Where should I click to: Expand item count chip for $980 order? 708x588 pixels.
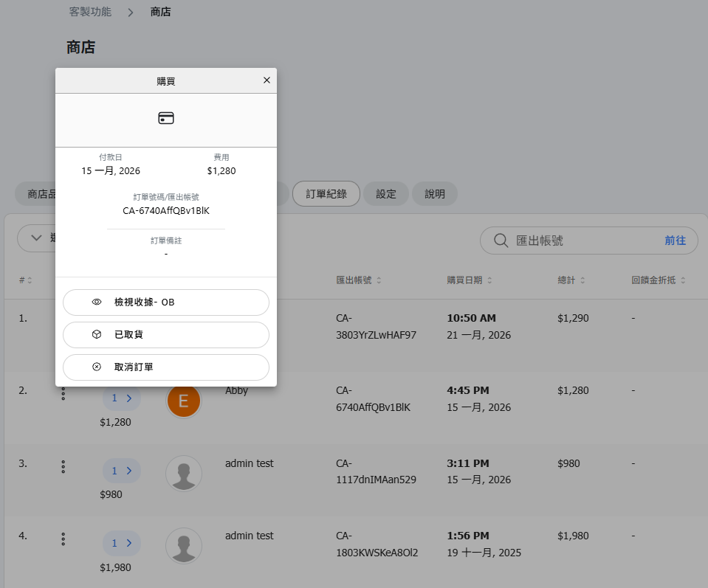pos(121,471)
